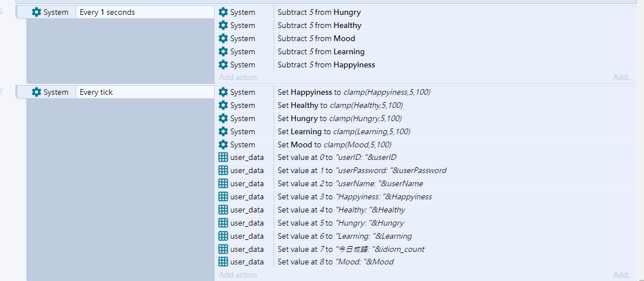This screenshot has width=644, height=281.
Task: Click gear icon of Set Hungry clamp action
Action: click(x=223, y=118)
